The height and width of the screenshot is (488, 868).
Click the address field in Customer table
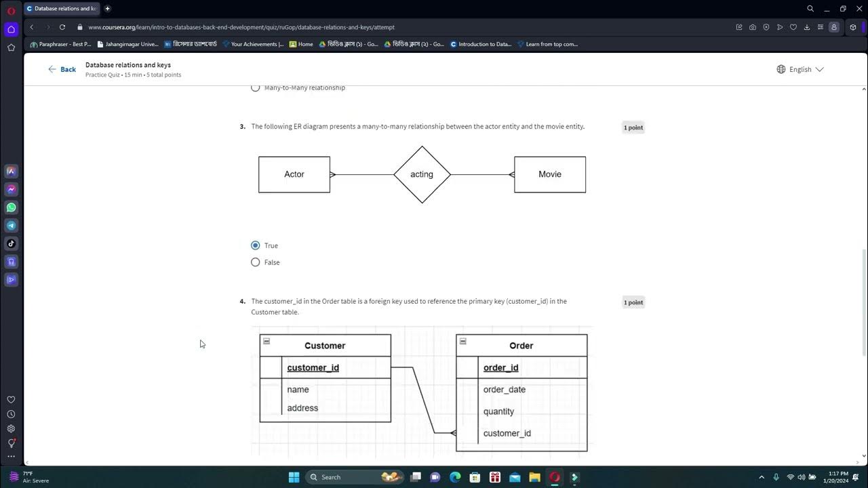coord(302,408)
